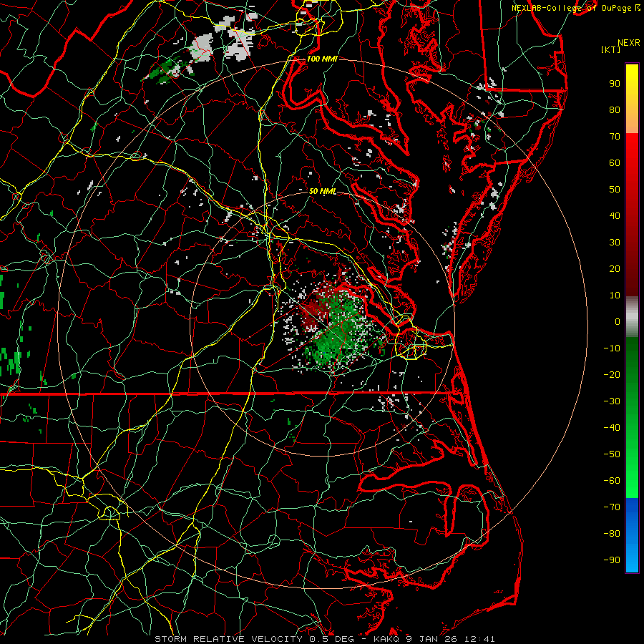The image size is (644, 644).
Task: Click the 0 value on the velocity scale
Action: click(618, 321)
